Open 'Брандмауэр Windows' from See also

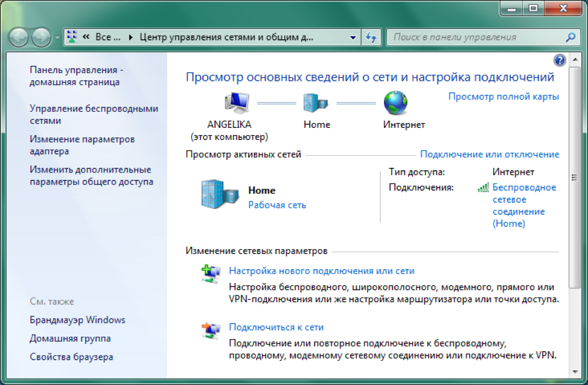(77, 320)
